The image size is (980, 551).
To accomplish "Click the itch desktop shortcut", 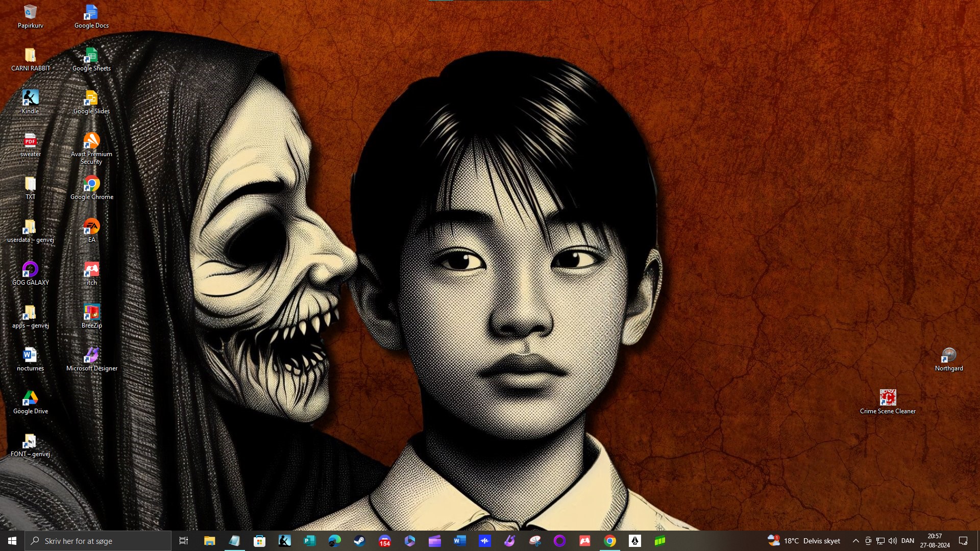I will (91, 269).
